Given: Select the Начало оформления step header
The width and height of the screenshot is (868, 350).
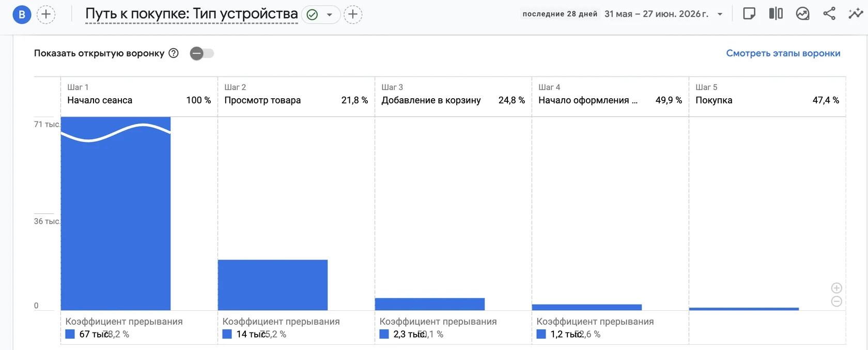Looking at the screenshot, I should [x=610, y=96].
